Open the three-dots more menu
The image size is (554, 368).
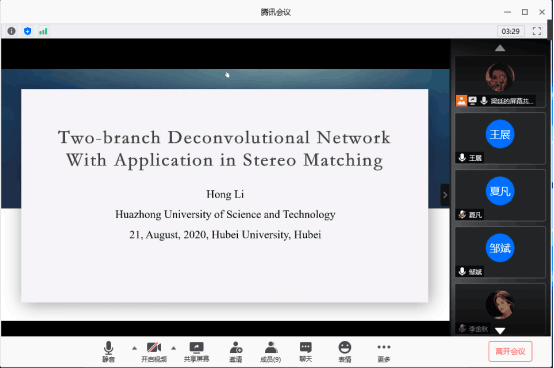tap(384, 352)
